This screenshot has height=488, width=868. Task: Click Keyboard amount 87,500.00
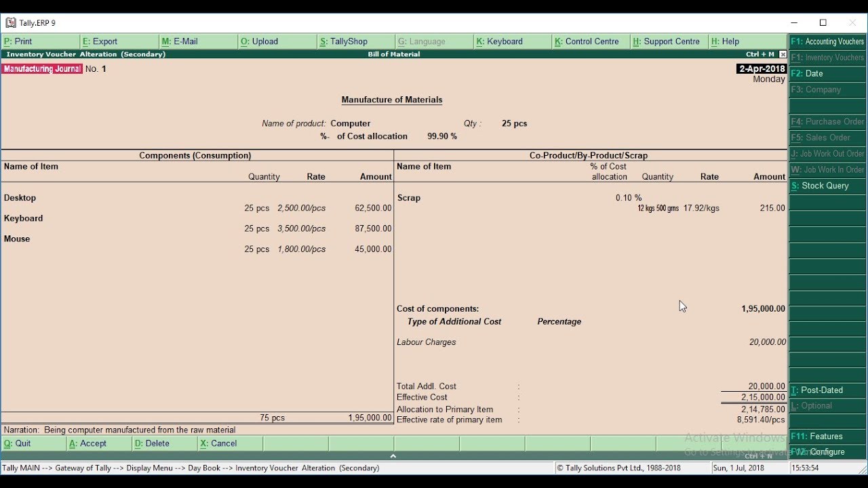click(x=373, y=228)
